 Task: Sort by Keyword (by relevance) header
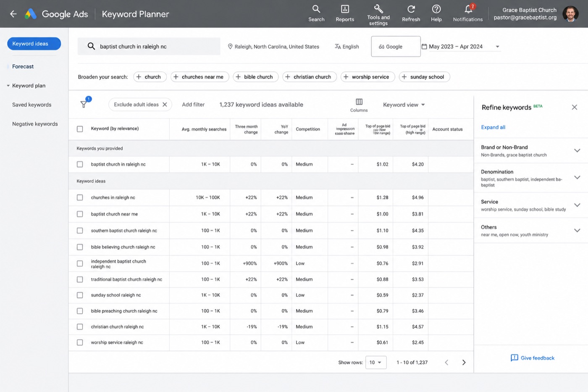point(115,129)
